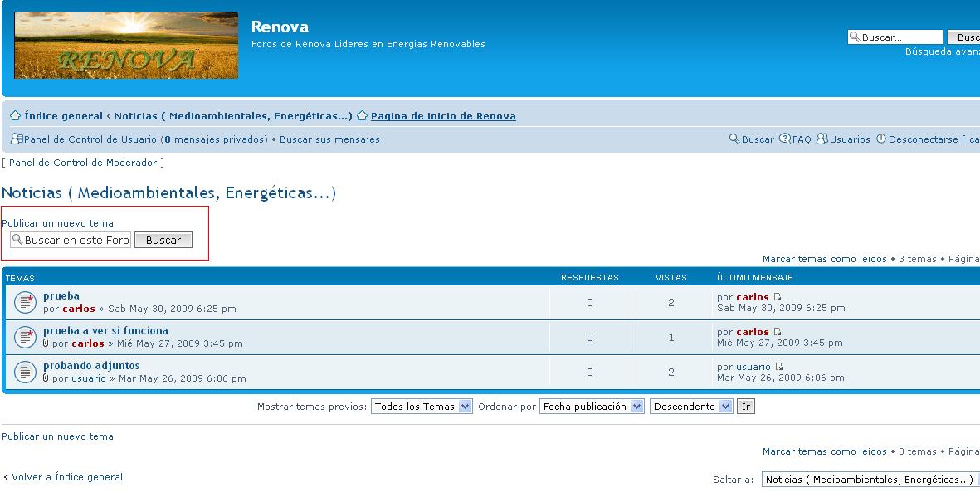Click the user panel icon in navbar
Viewport: 980px width, 492px height.
[x=17, y=139]
